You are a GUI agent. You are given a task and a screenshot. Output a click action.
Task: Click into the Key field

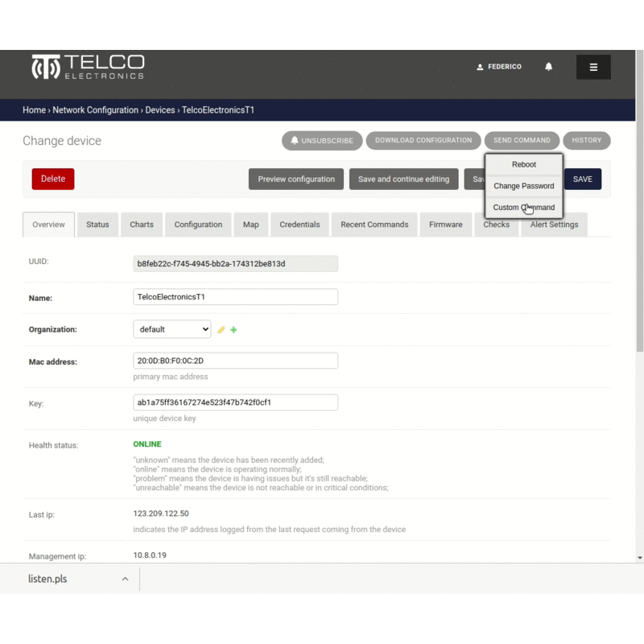235,402
